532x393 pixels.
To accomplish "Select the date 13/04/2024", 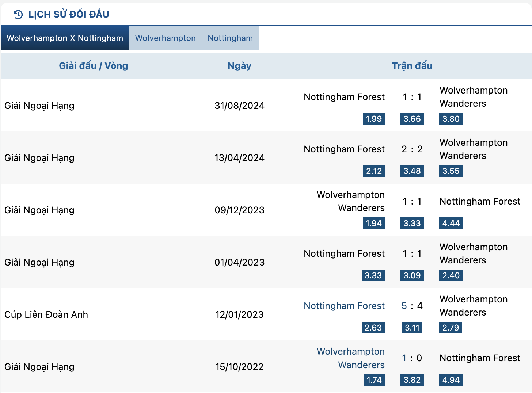I will point(240,158).
